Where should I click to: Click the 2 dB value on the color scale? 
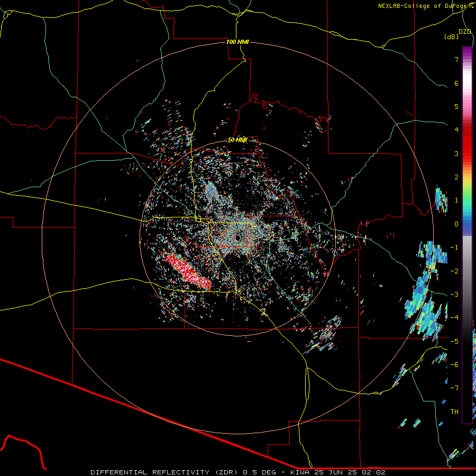point(456,177)
